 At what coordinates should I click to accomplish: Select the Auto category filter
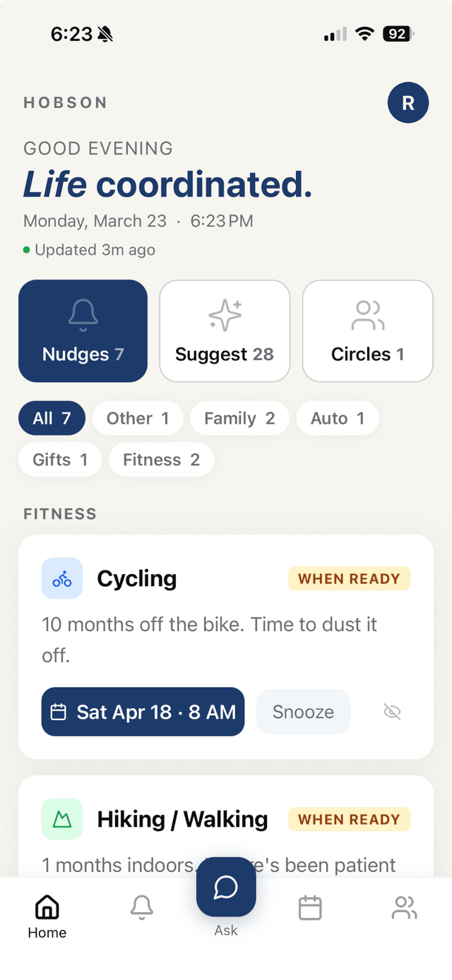click(x=337, y=418)
